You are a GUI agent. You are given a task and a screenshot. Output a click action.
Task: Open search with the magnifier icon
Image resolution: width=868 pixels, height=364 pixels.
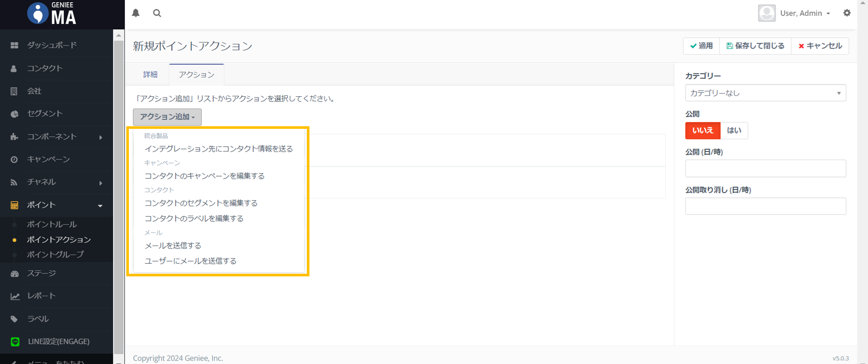[x=157, y=13]
